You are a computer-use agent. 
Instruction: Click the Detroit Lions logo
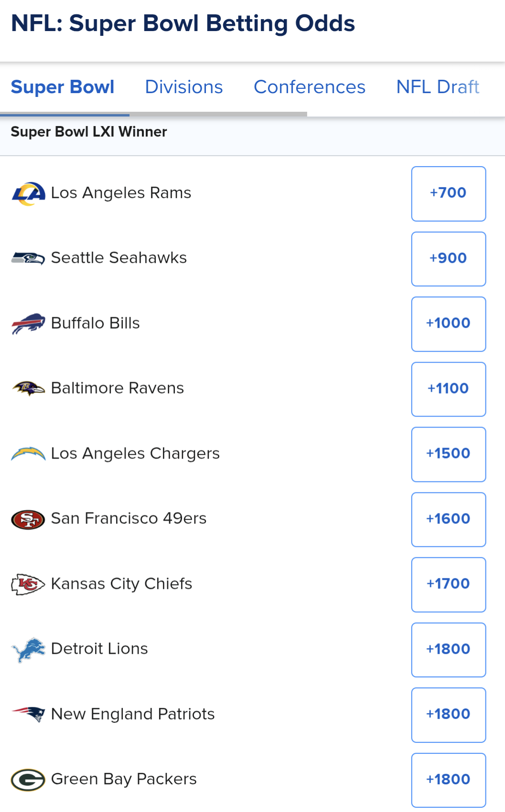click(28, 650)
